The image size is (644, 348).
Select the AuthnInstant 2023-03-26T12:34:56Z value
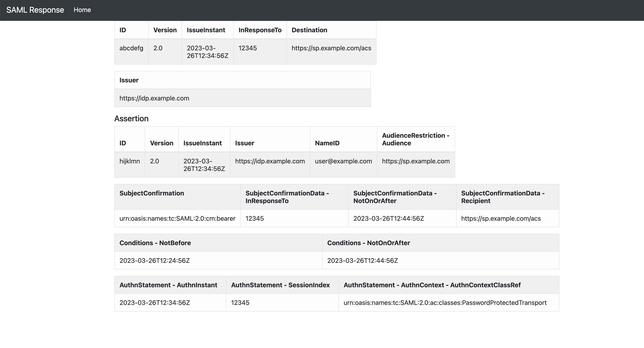[170, 302]
